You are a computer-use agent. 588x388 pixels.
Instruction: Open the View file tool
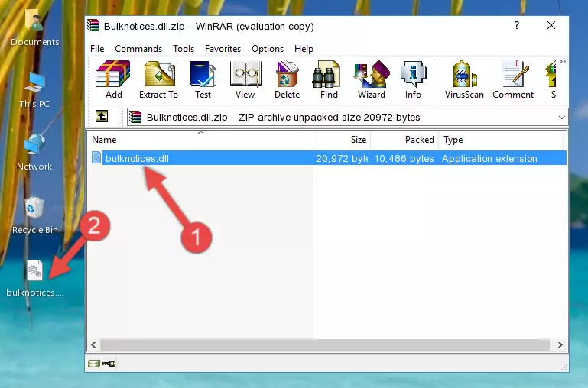coord(245,79)
